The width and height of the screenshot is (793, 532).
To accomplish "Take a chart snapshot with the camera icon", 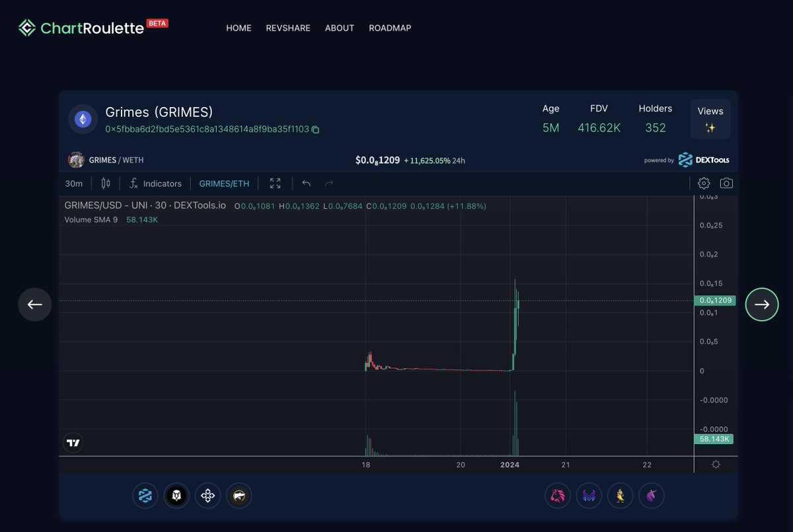I will coord(726,183).
